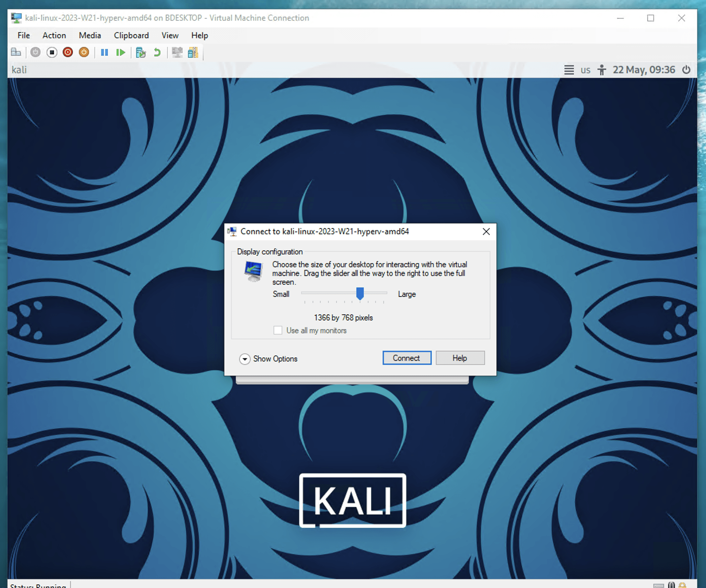Open the Action menu

(54, 35)
